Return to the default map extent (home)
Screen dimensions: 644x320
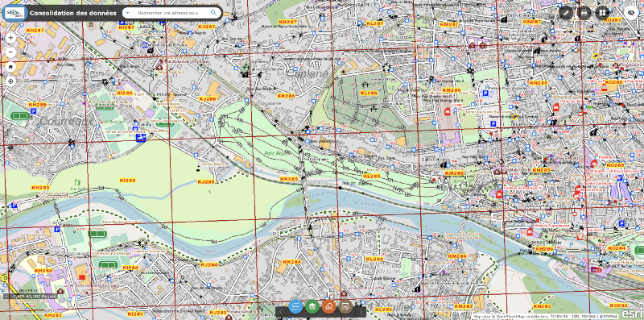pyautogui.click(x=10, y=67)
